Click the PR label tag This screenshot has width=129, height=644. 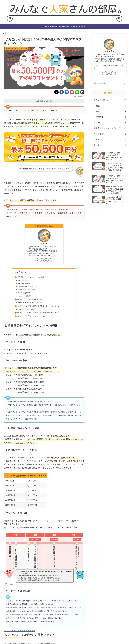click(3, 33)
